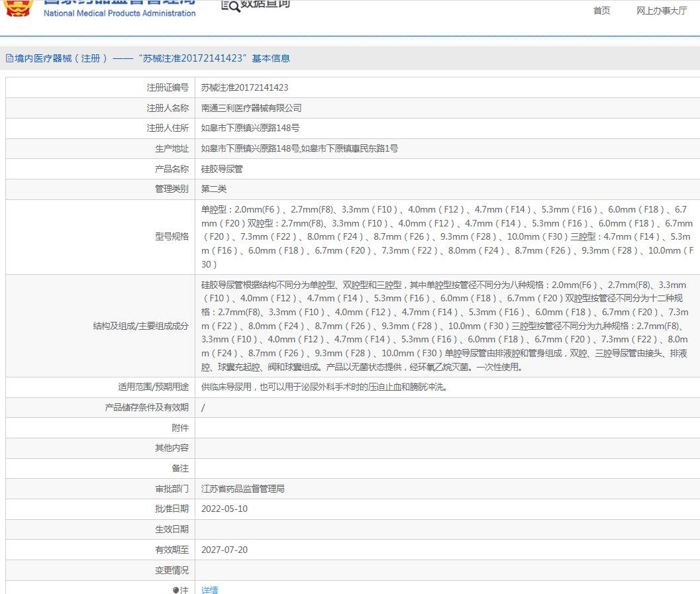Select approval date 2022-05-10
Screen dimensions: 700x594
pyautogui.click(x=224, y=509)
